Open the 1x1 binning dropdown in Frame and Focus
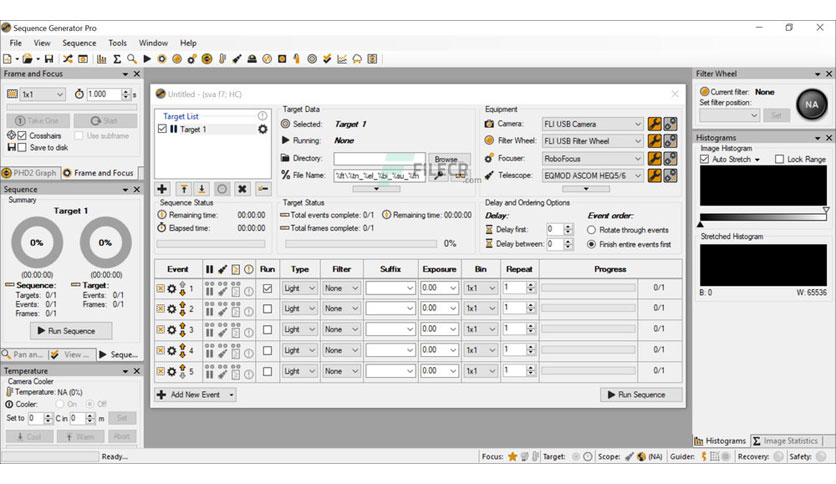The image size is (836, 484). click(43, 94)
